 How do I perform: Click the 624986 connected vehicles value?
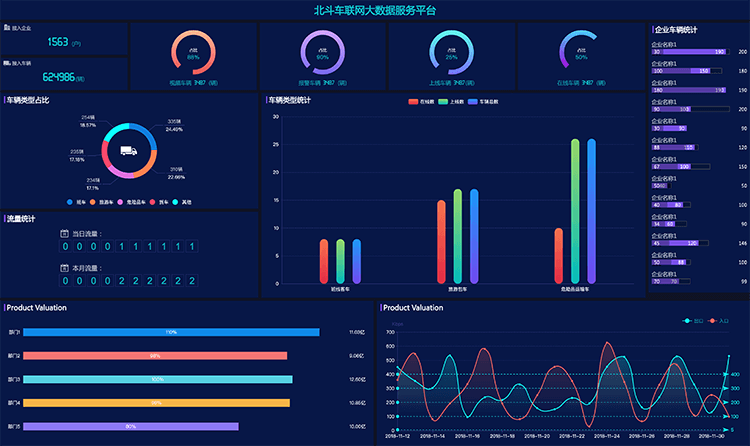(x=58, y=77)
